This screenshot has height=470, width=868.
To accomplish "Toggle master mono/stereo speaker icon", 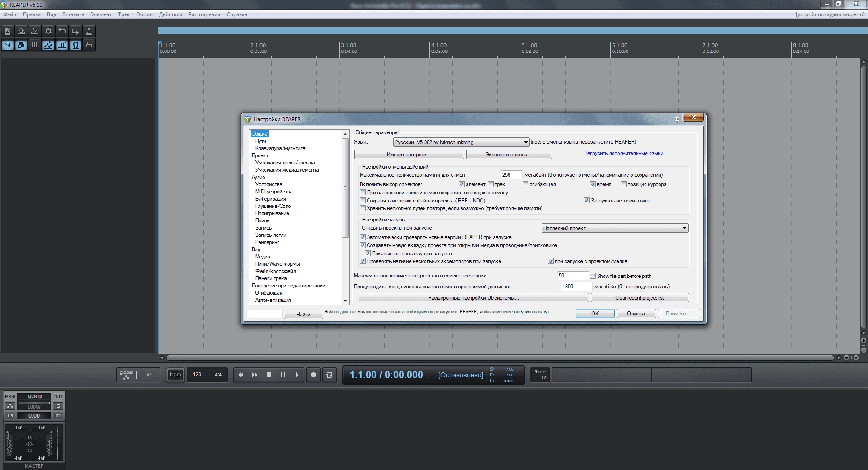I will pos(10,415).
